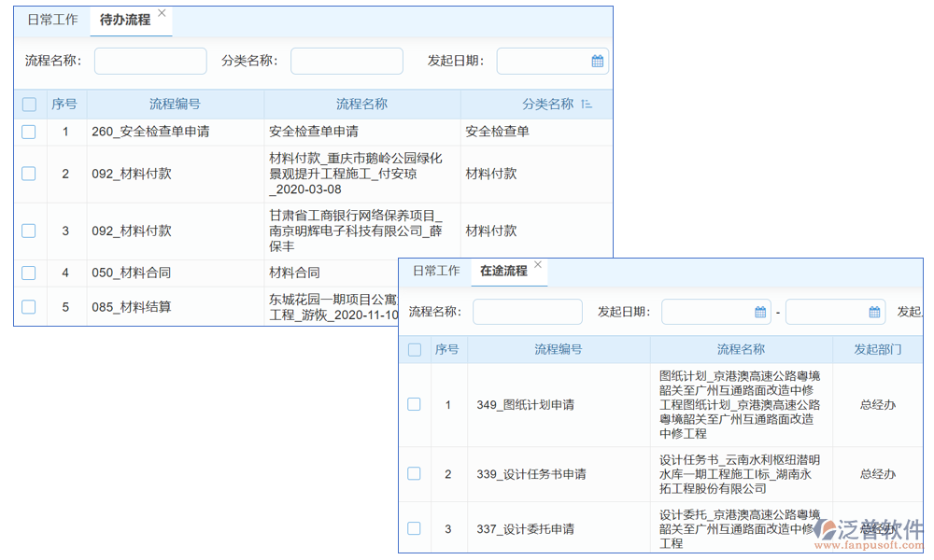Screen dimensions: 934x560
Task: Click the 流程名称 input field in 待办流程
Action: point(149,60)
